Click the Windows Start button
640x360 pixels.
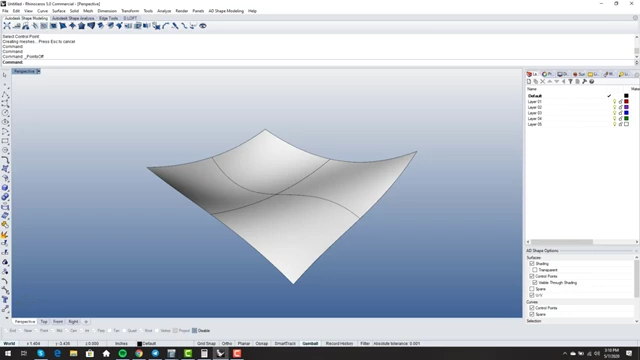(8, 353)
